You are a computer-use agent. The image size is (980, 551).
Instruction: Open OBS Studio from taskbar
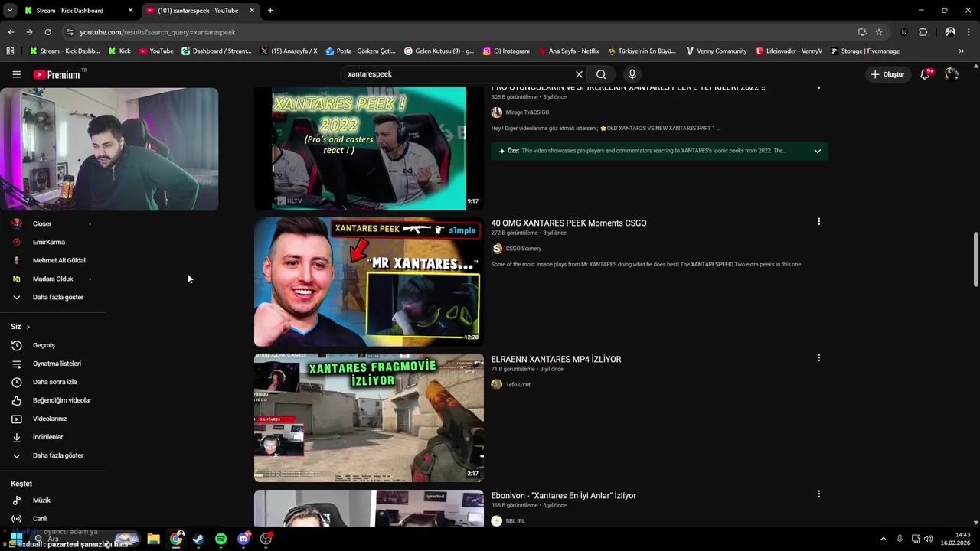click(x=266, y=539)
